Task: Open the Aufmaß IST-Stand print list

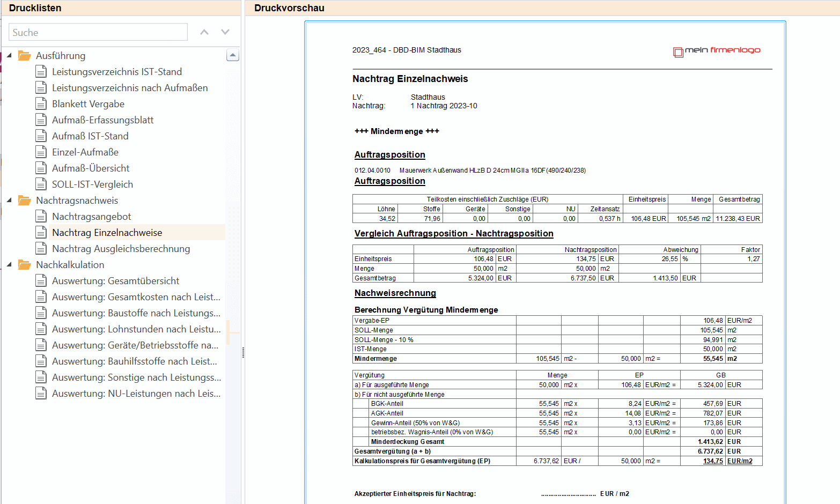Action: (x=90, y=136)
